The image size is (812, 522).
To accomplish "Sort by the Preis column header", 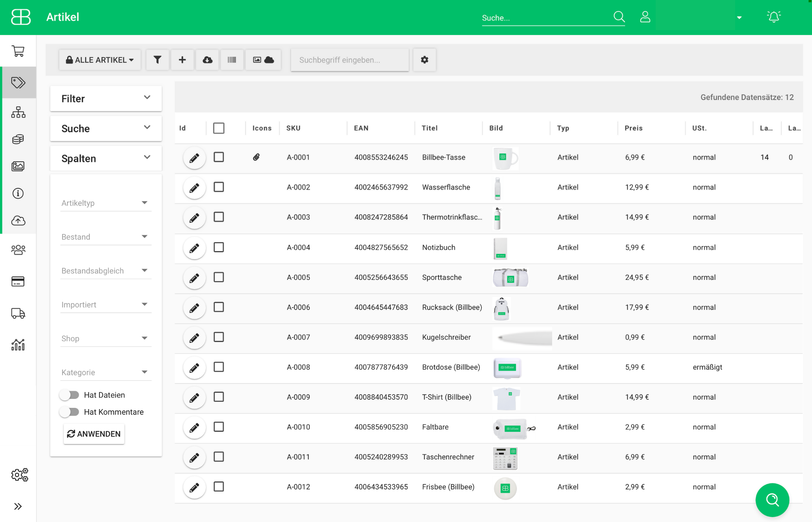I will (633, 128).
